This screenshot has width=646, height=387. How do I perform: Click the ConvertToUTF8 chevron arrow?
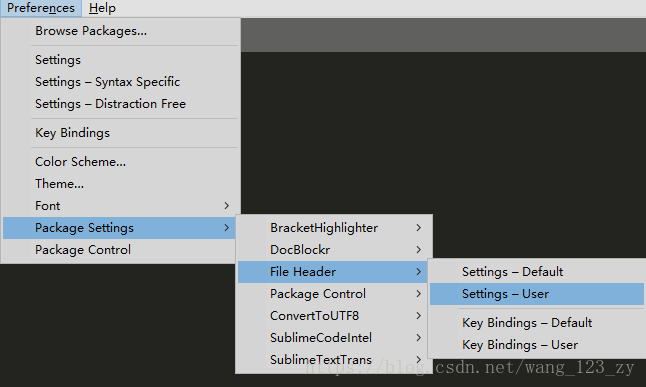[419, 316]
